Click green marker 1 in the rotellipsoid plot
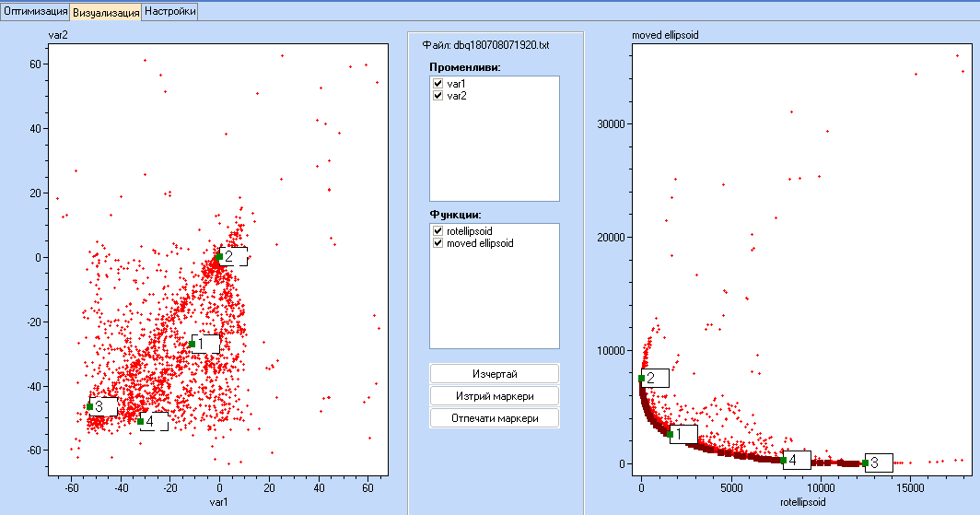This screenshot has height=515, width=980. pos(670,434)
